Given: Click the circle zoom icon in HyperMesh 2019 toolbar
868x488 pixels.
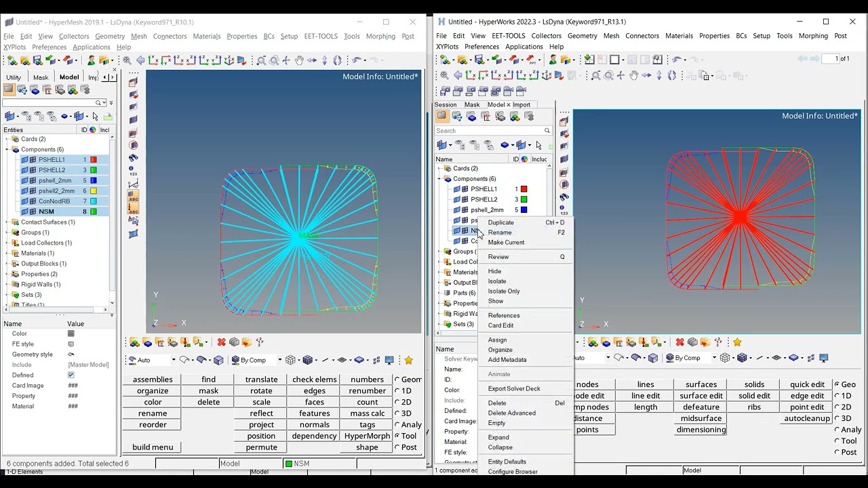Looking at the screenshot, I should pyautogui.click(x=274, y=60).
